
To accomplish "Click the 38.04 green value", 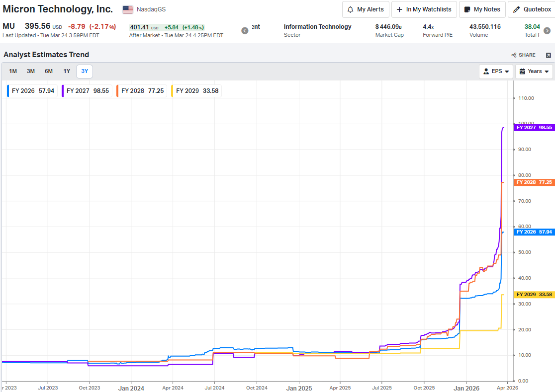I will 532,27.
